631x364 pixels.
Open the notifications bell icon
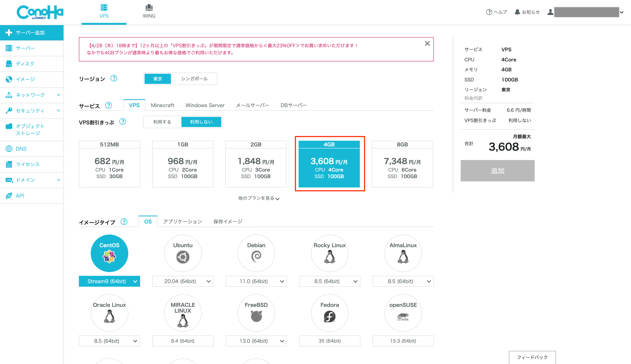point(517,12)
